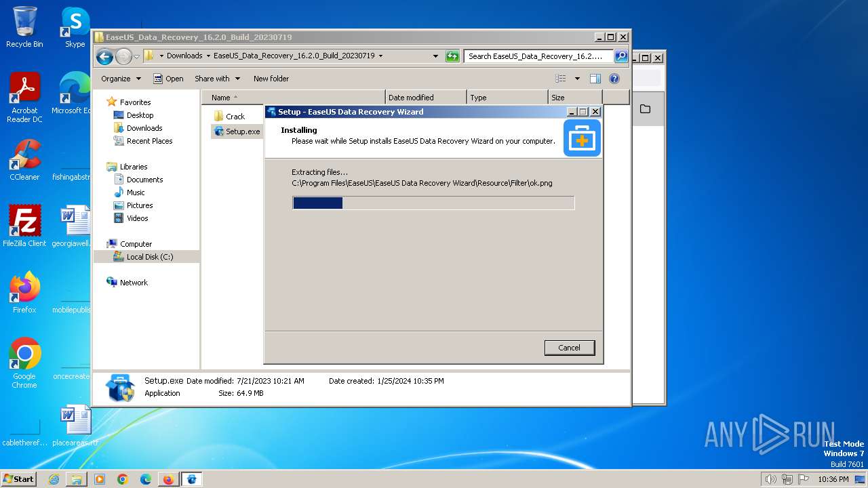
Task: Expand the address bar history dropdown
Action: pos(435,56)
